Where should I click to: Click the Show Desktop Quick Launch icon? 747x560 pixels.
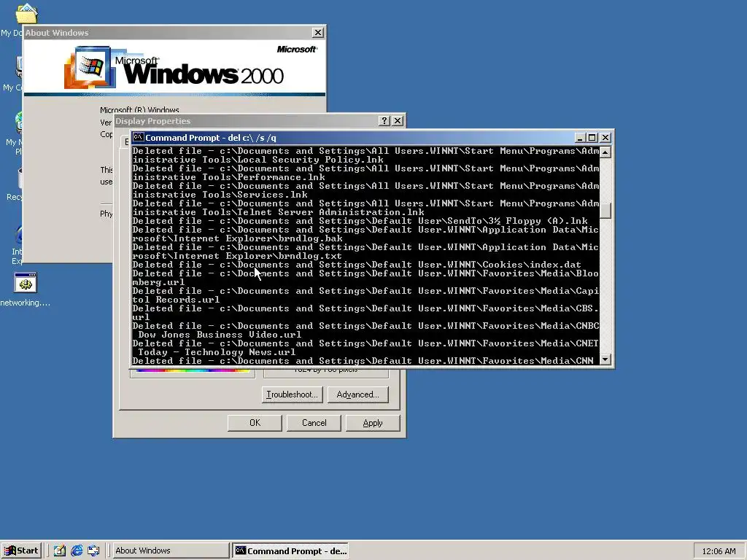click(60, 551)
